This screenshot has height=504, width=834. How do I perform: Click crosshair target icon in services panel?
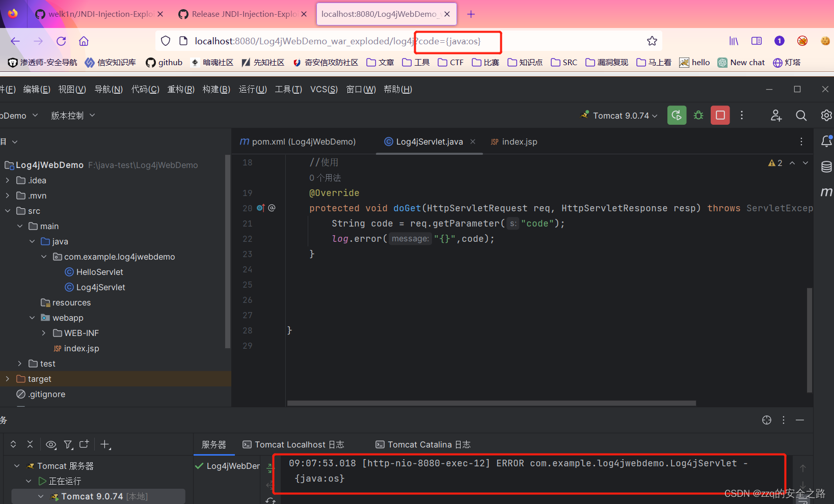(767, 420)
